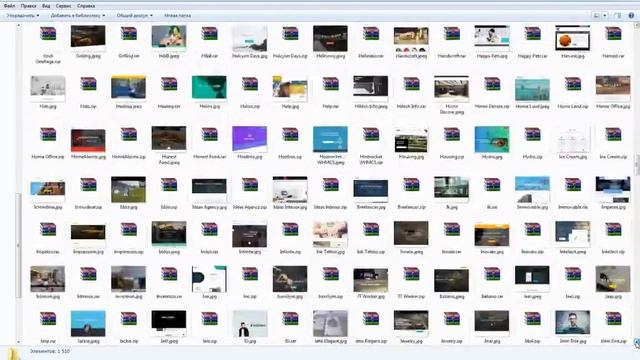Select Hydro.jpg thumbnail

(x=492, y=139)
